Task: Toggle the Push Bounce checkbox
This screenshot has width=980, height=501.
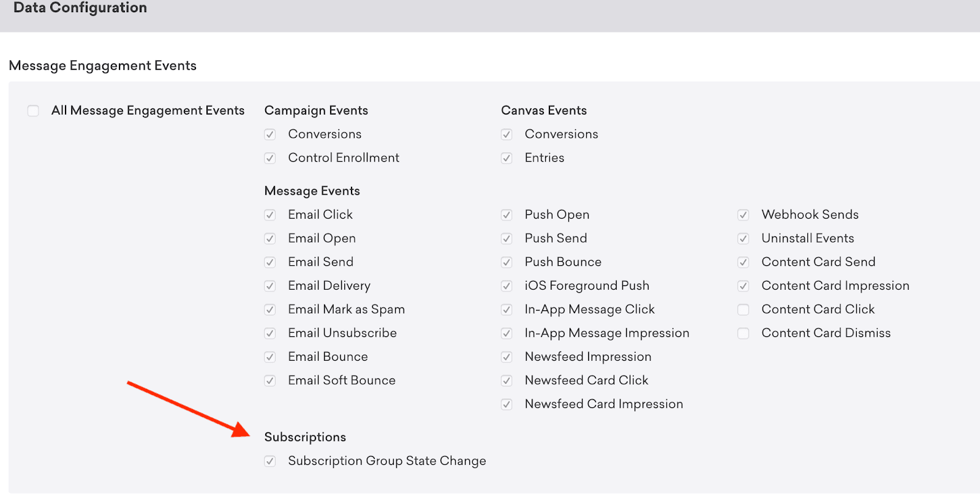Action: click(507, 262)
